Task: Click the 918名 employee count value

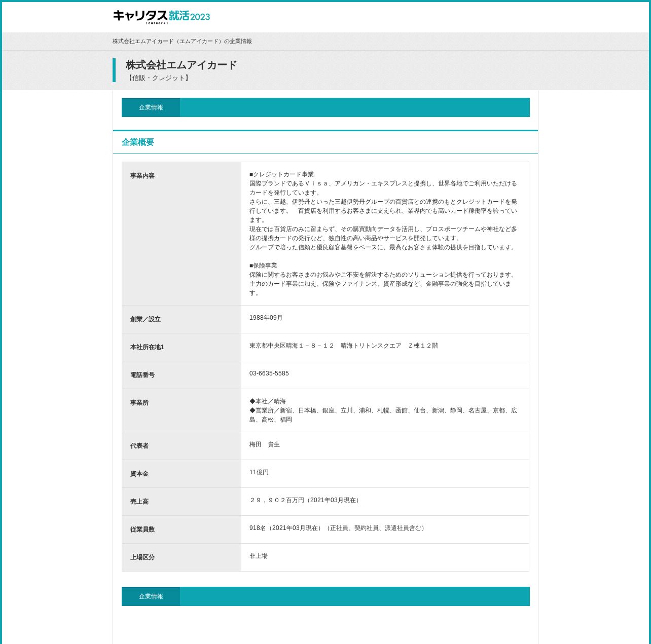Action: (338, 528)
